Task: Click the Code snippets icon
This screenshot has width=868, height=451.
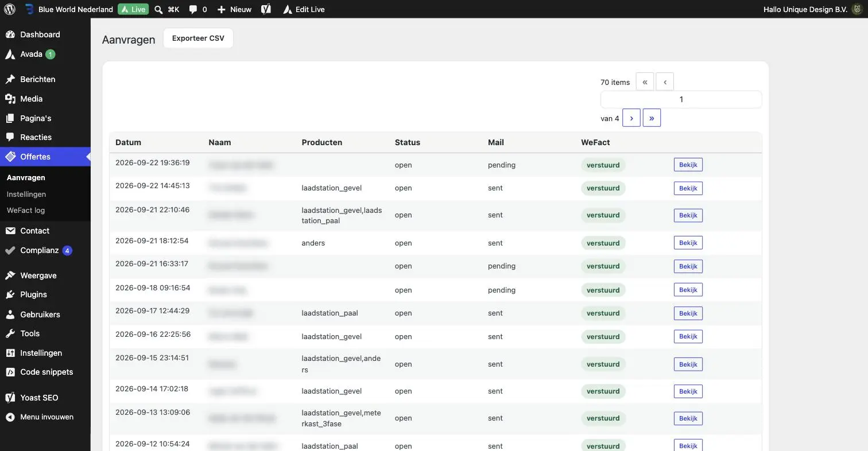Action: [10, 372]
